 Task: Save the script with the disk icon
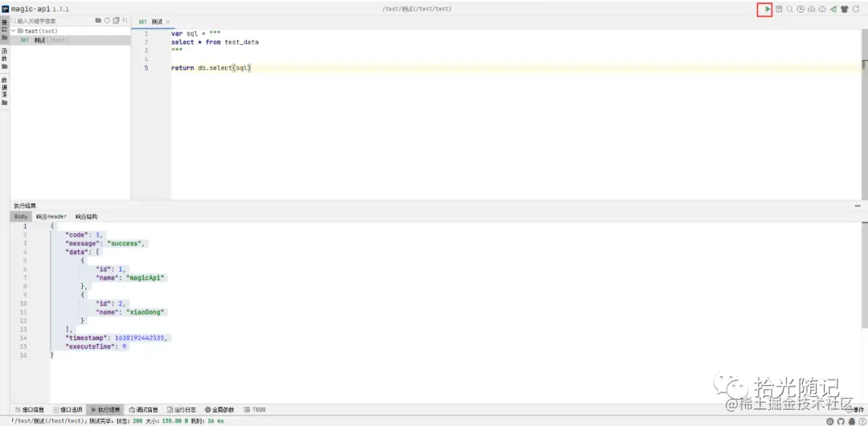[x=779, y=10]
